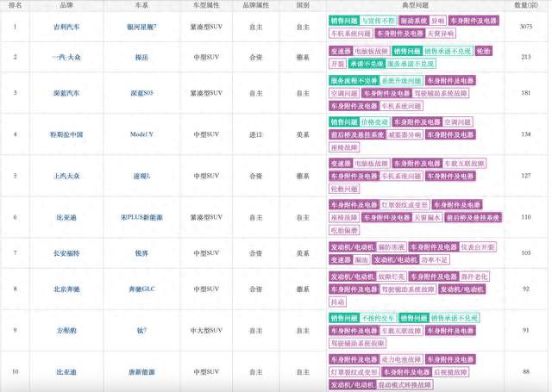Click the 数量(宗) column header
Screen dimensions: 552x392
[x=526, y=5]
